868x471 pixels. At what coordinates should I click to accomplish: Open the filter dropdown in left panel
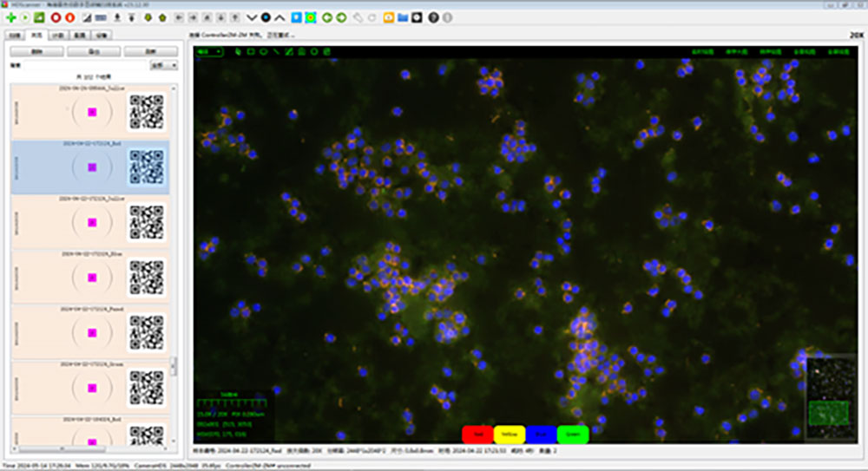[x=163, y=65]
